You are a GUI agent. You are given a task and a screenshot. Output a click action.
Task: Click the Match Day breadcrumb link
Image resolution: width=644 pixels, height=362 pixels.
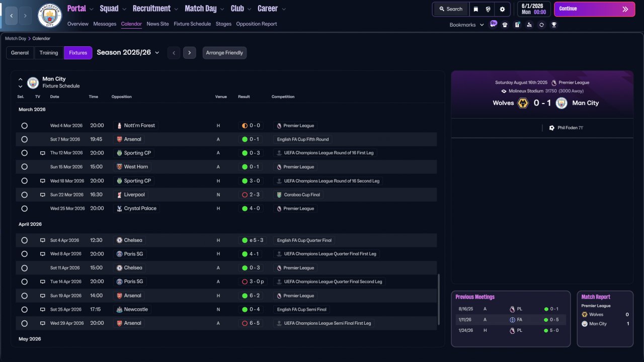point(16,39)
